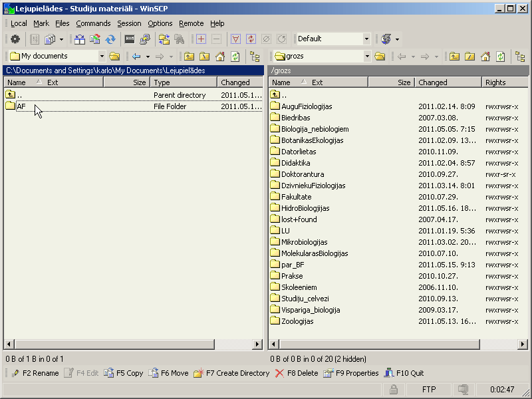This screenshot has height=399, width=532.
Task: Toggle the remote directory tree icon
Action: click(x=520, y=57)
